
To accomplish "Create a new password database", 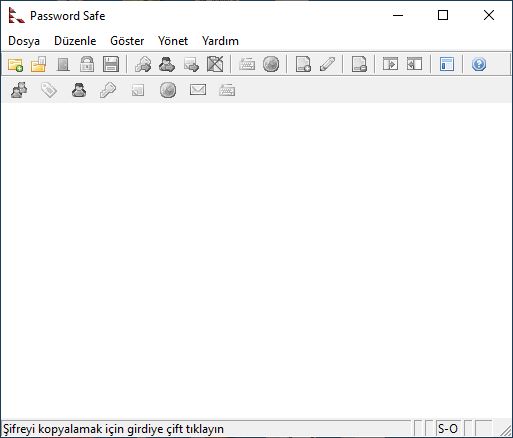I will pyautogui.click(x=15, y=64).
